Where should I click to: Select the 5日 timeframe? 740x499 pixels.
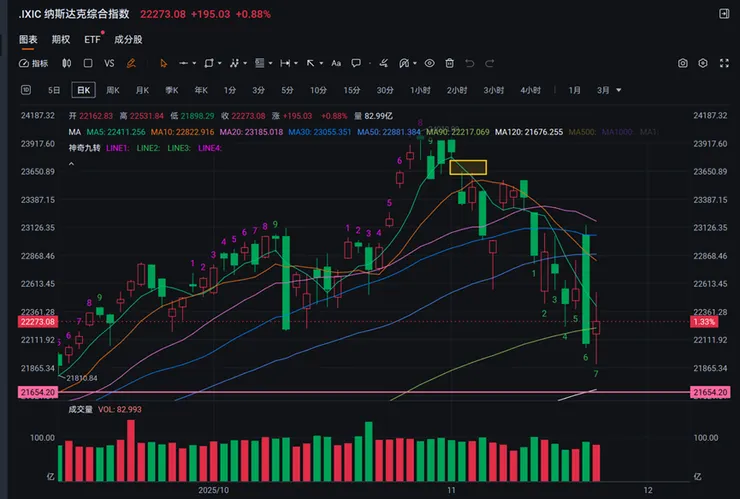(x=54, y=90)
